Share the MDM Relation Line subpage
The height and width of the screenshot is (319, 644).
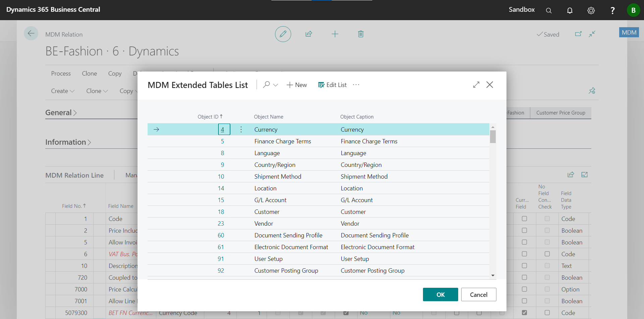tap(571, 175)
